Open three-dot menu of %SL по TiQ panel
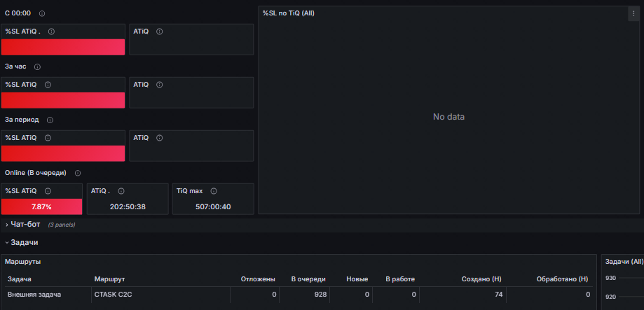The height and width of the screenshot is (310, 644). (634, 13)
